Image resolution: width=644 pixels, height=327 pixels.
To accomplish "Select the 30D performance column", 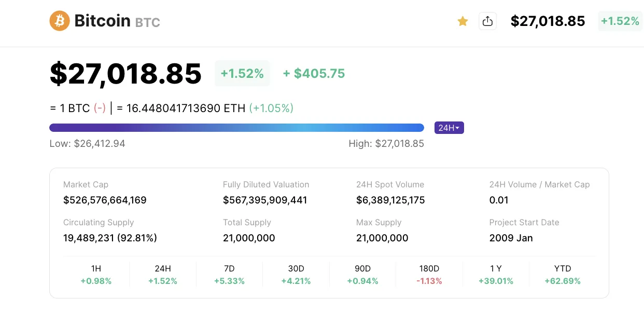I will click(x=296, y=275).
